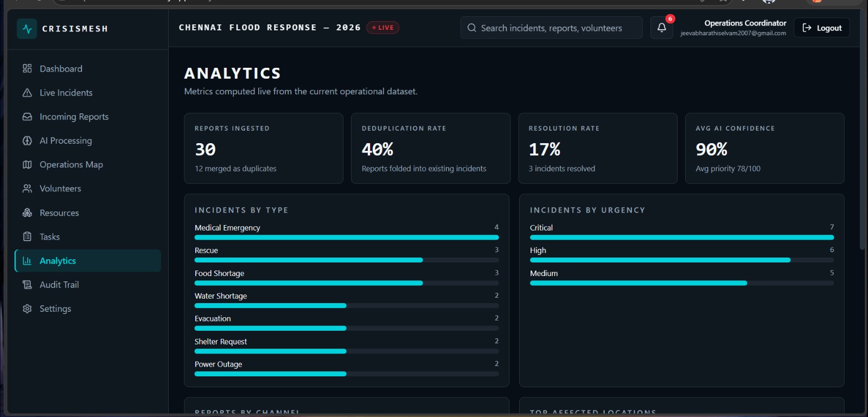This screenshot has height=417, width=868.
Task: Click the Medical Emergency progress bar
Action: click(347, 238)
